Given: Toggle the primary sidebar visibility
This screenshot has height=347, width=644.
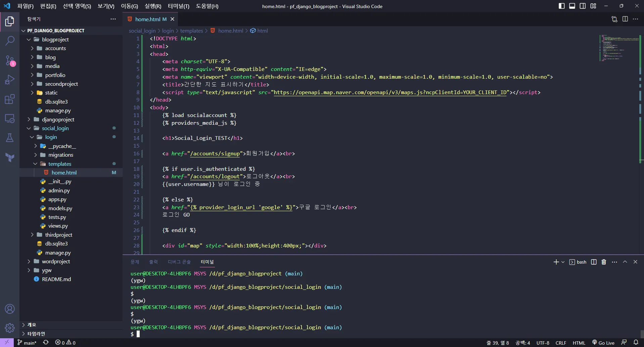Looking at the screenshot, I should 561,6.
